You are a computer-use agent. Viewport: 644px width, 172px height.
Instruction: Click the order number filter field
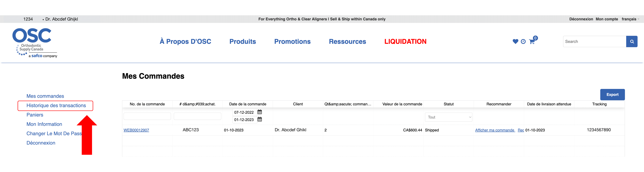point(147,116)
